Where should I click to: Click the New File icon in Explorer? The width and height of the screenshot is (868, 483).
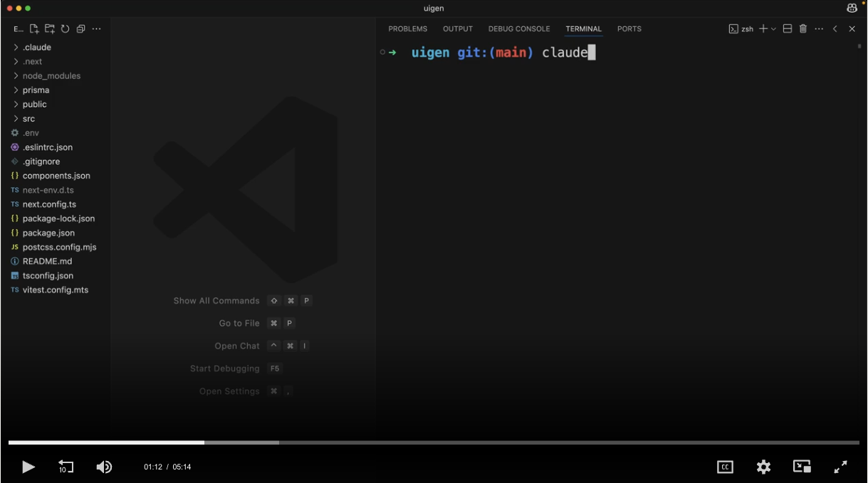click(34, 29)
